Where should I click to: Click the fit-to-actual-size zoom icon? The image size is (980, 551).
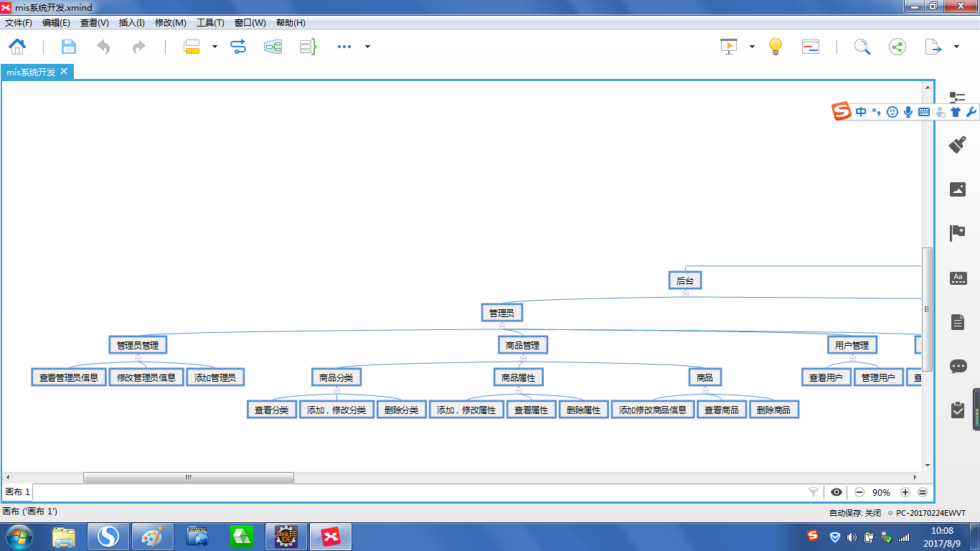click(x=923, y=492)
